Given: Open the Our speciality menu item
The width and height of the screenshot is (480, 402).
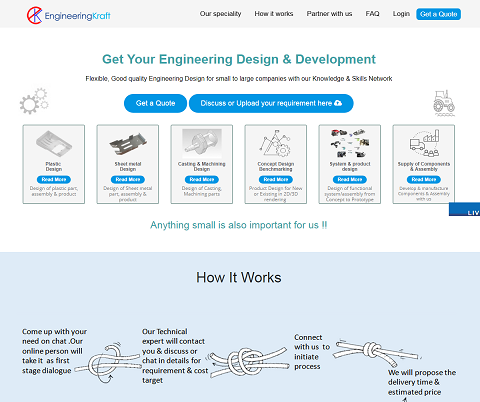Looking at the screenshot, I should tap(220, 14).
